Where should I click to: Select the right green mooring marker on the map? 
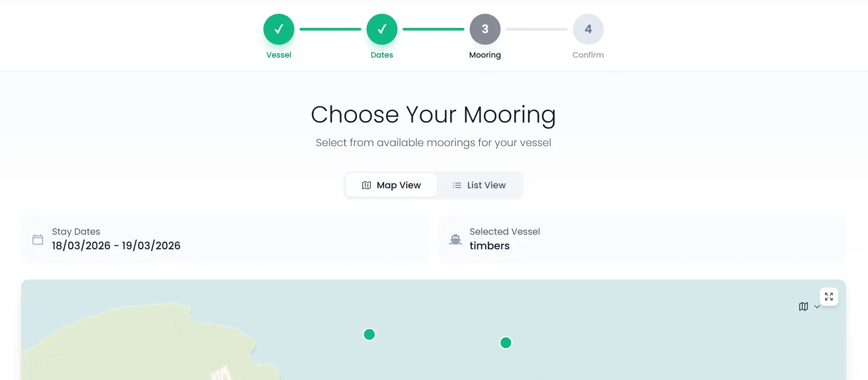point(506,343)
